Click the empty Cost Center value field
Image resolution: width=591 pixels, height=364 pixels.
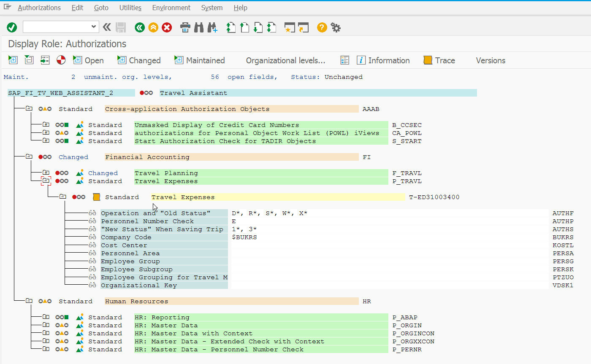[x=390, y=245]
